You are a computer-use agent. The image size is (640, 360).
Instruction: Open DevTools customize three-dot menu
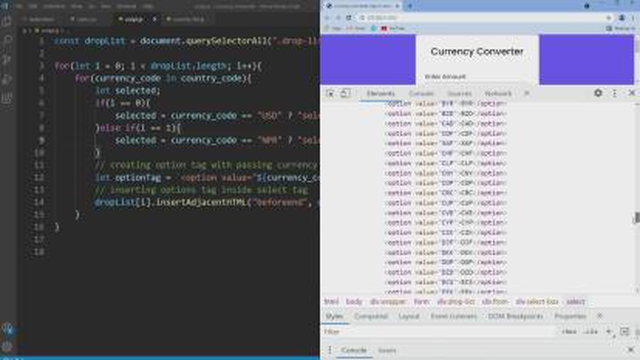click(x=615, y=93)
